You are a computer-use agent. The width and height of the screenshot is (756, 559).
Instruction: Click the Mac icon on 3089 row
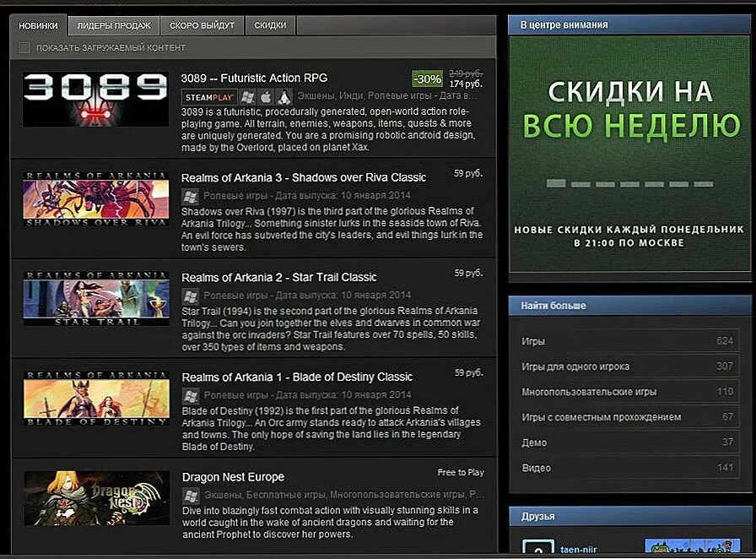coord(266,97)
